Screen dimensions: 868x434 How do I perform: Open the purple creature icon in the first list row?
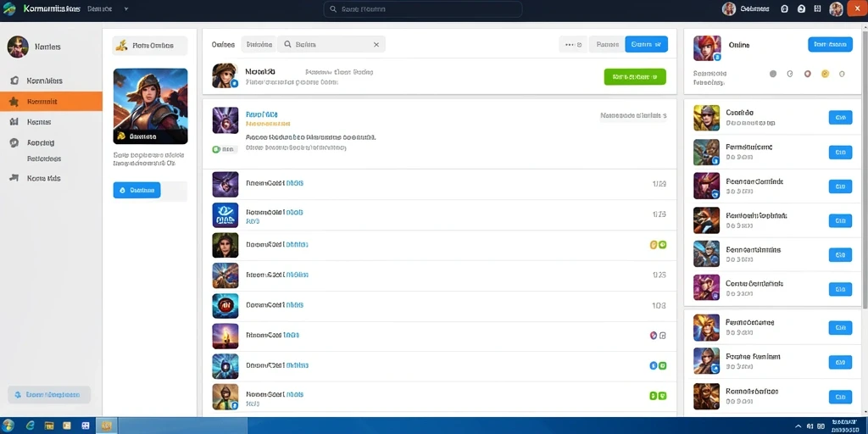tap(225, 184)
